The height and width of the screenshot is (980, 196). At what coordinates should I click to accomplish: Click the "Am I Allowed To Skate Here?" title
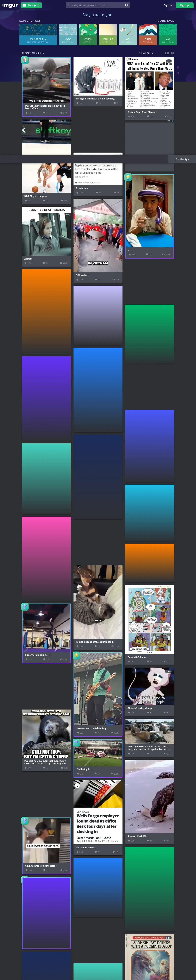(41, 866)
